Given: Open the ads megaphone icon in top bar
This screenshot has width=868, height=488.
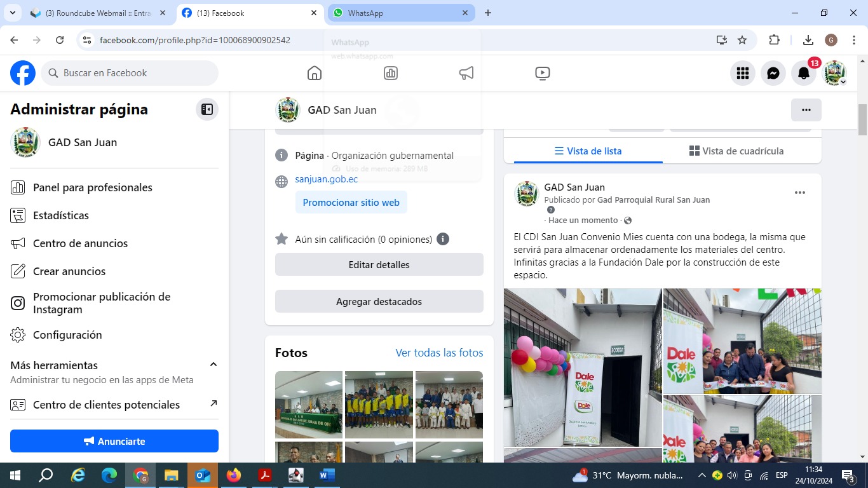Looking at the screenshot, I should click(466, 73).
